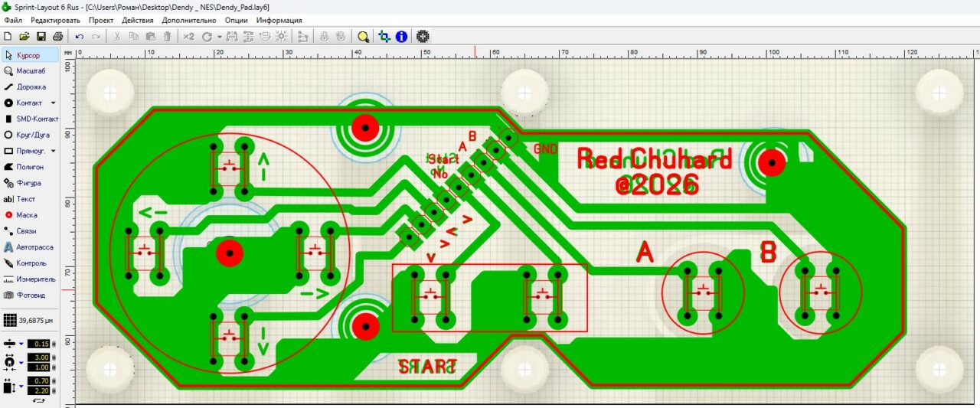Screen dimensions: 980x408
Task: Toggle the Фотовид photo view mode
Action: 31,295
